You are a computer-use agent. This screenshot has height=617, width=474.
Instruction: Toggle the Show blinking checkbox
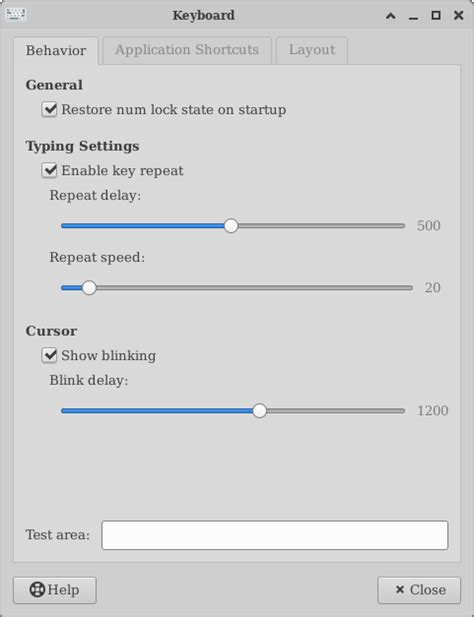(50, 355)
